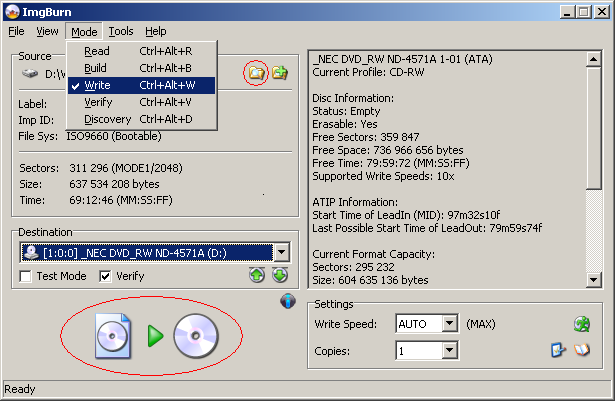615x401 pixels.
Task: Open the File menu
Action: (16, 31)
